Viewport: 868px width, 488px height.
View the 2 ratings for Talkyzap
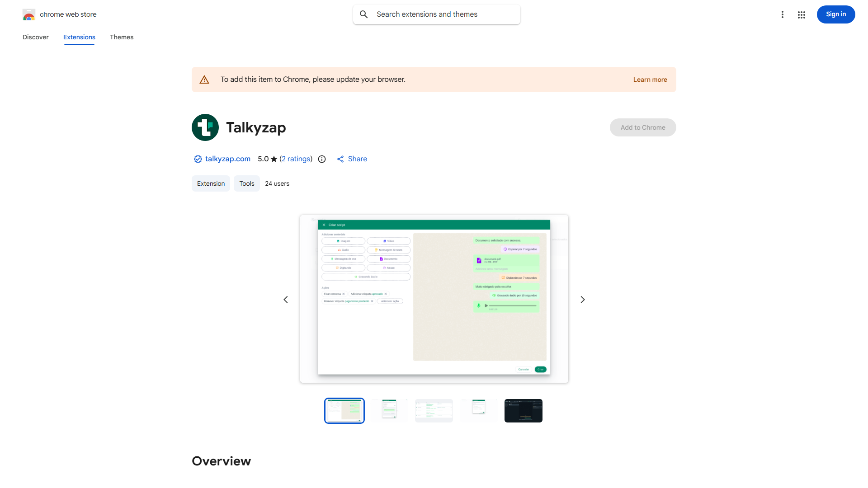296,159
